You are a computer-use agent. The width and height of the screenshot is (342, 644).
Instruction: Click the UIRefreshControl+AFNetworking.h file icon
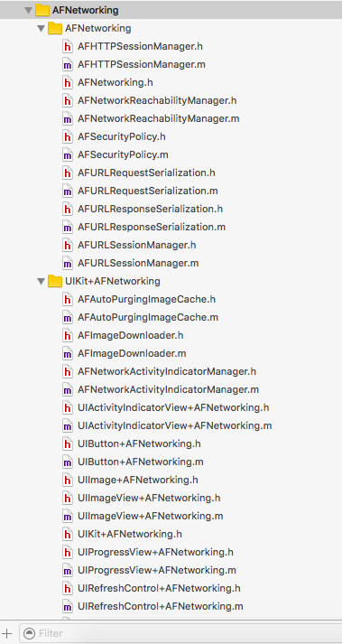(67, 589)
